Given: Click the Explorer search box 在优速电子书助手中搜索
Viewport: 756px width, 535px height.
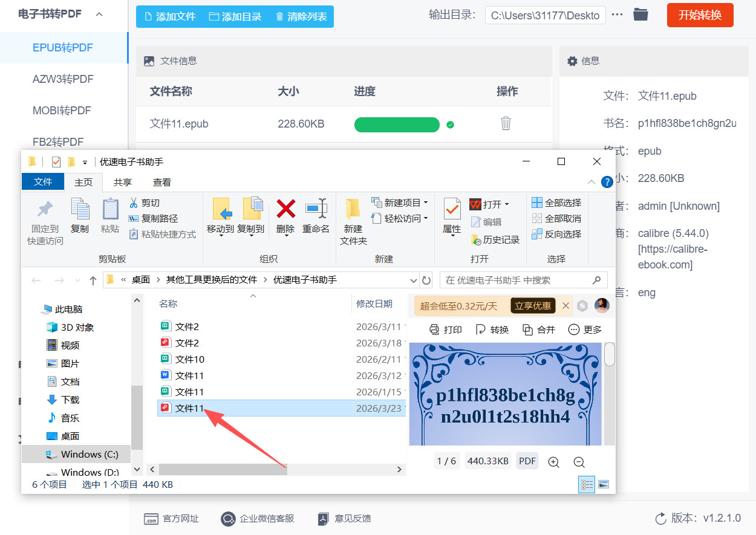Looking at the screenshot, I should coord(523,279).
